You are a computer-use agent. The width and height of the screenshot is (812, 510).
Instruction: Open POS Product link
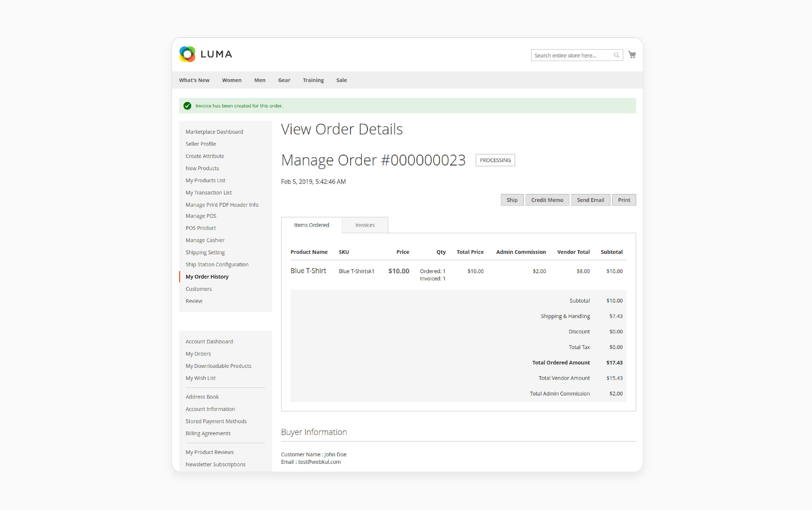click(201, 228)
